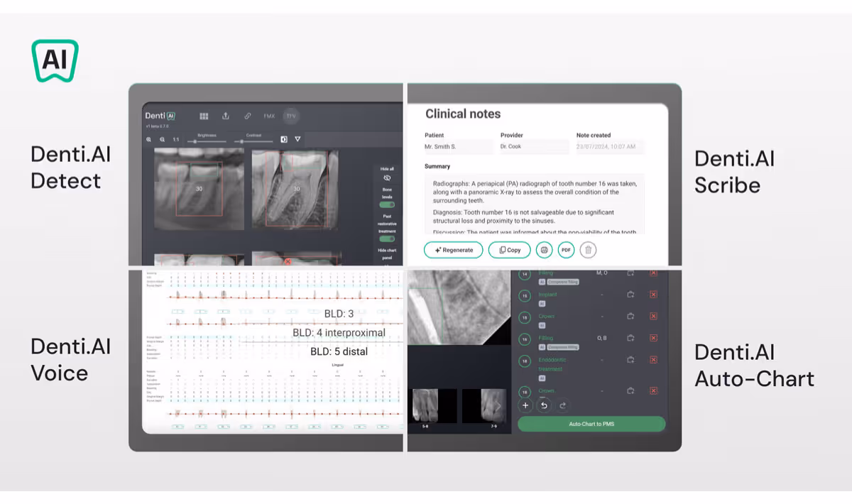Click inside the Summary notes text
Viewport: 852px width, 504px height.
[535, 204]
